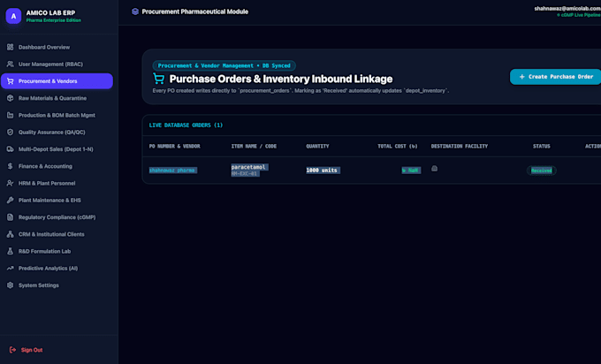Click the Sign Out arrow icon
This screenshot has width=601, height=364.
click(12, 350)
